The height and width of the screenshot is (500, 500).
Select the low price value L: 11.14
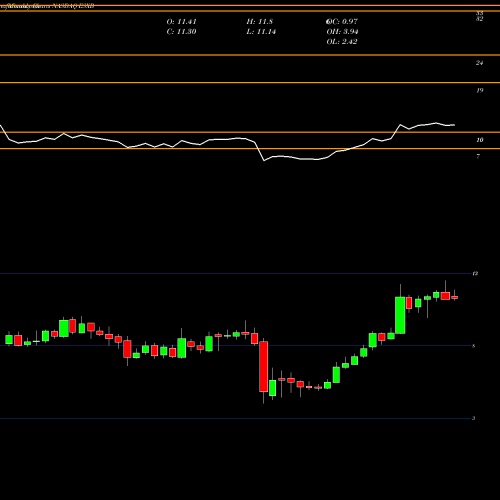tap(261, 32)
